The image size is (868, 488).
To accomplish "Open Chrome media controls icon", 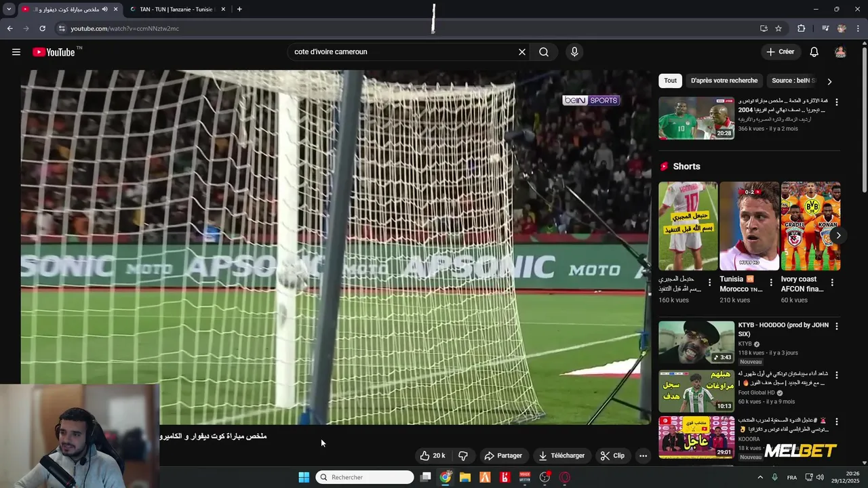I will click(825, 28).
